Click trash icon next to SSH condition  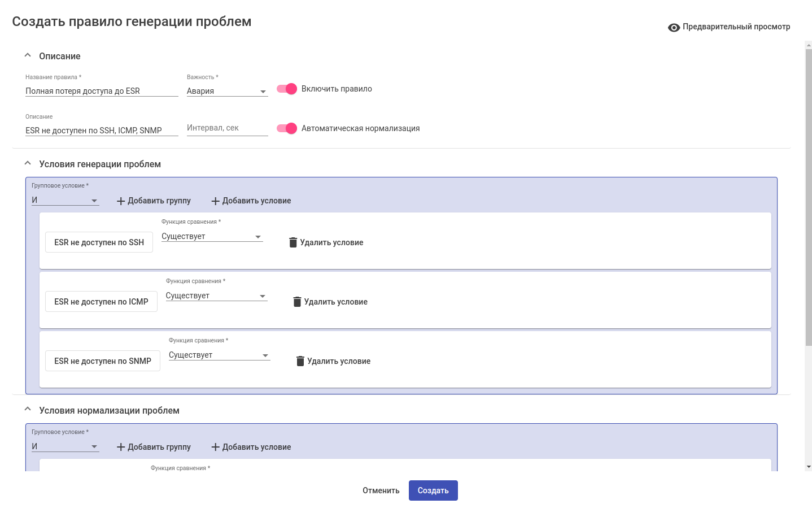pyautogui.click(x=293, y=242)
